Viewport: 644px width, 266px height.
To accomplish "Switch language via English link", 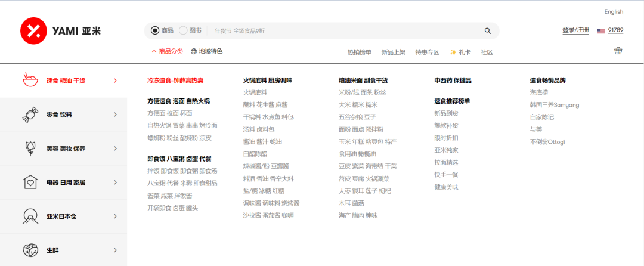I will click(614, 11).
